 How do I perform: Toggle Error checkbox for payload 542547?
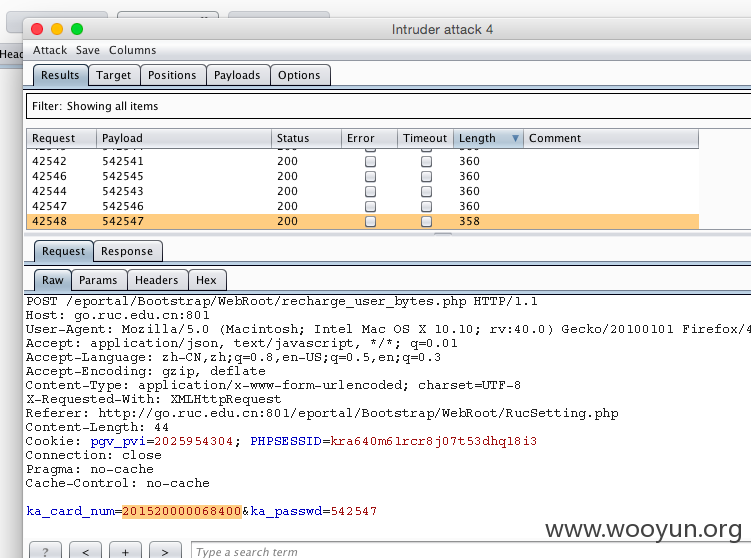(x=370, y=221)
